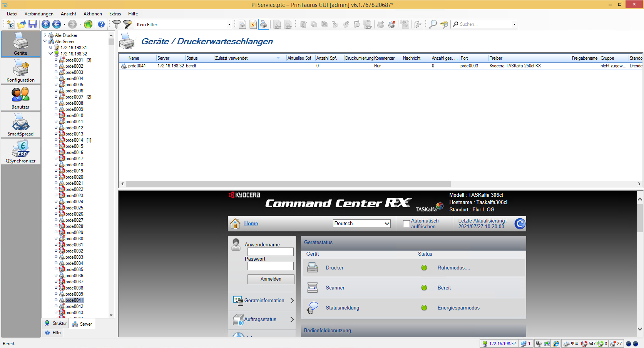Click the save floppy disk icon
The height and width of the screenshot is (348, 644).
coord(33,24)
